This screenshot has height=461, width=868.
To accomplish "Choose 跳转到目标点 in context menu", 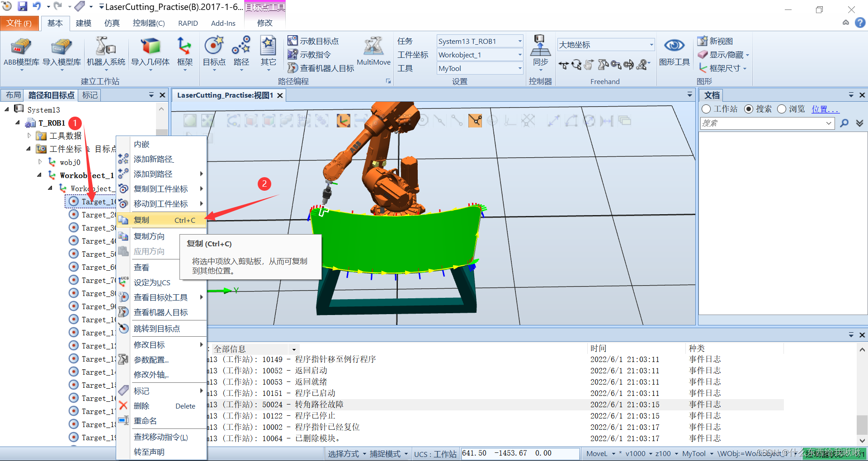I will 161,329.
